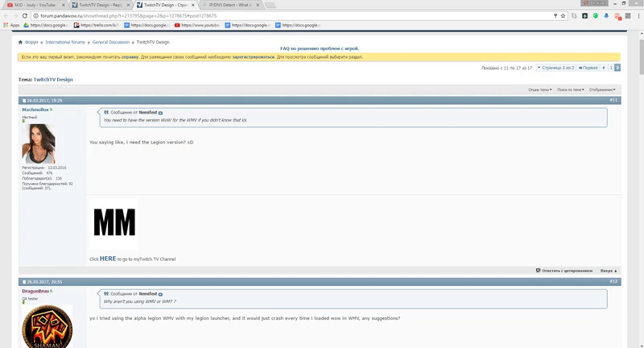Click the browser back arrow

tap(6, 15)
